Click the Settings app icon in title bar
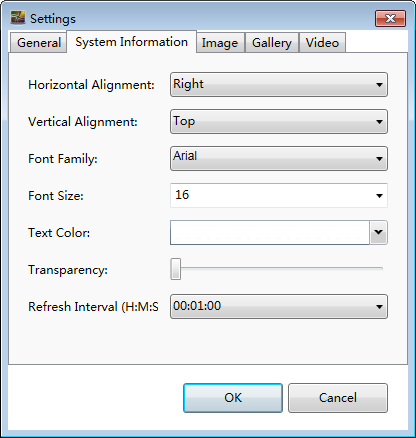 coord(18,18)
